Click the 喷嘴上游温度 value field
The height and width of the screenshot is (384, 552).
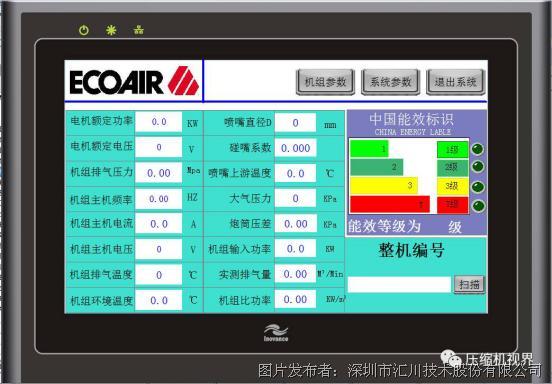(x=295, y=173)
